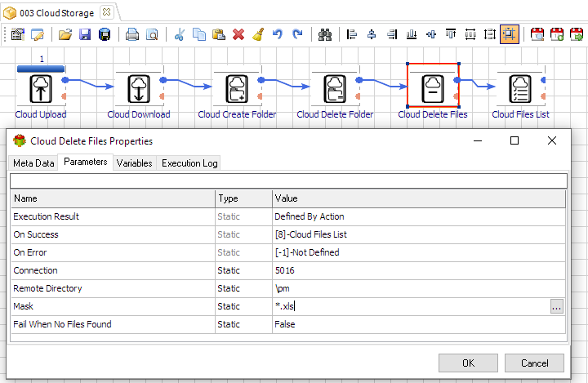
Task: Click the broom clean-up icon
Action: coord(258,34)
